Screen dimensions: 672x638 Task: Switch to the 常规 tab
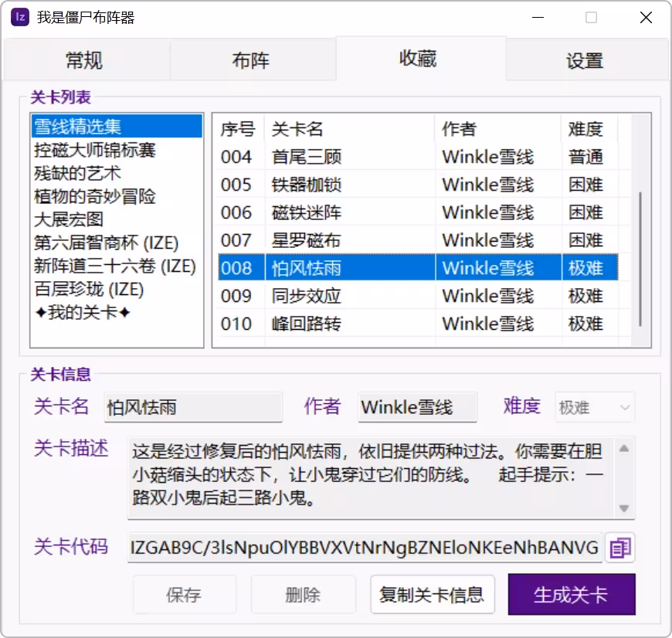[84, 60]
